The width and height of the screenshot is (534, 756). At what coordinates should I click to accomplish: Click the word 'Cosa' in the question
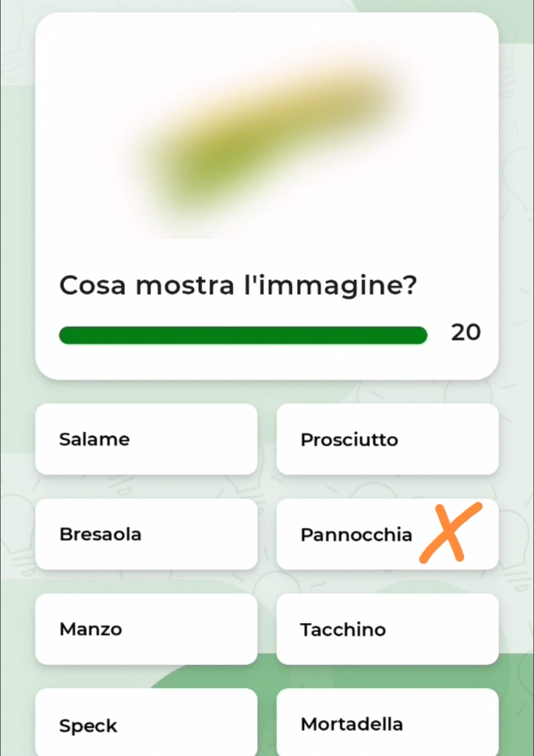(x=92, y=285)
